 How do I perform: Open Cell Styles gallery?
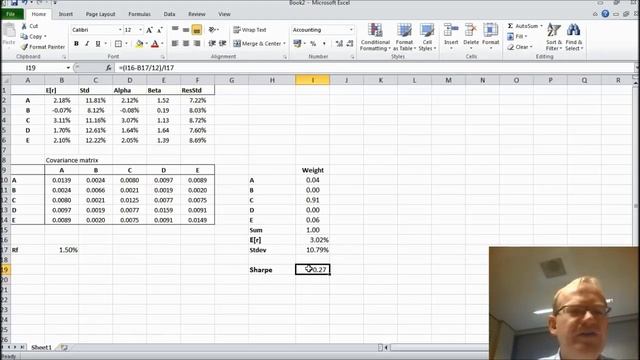tap(427, 37)
